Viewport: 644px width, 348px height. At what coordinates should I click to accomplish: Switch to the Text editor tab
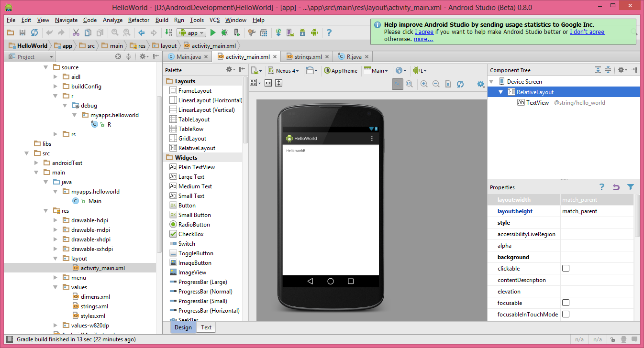(206, 327)
